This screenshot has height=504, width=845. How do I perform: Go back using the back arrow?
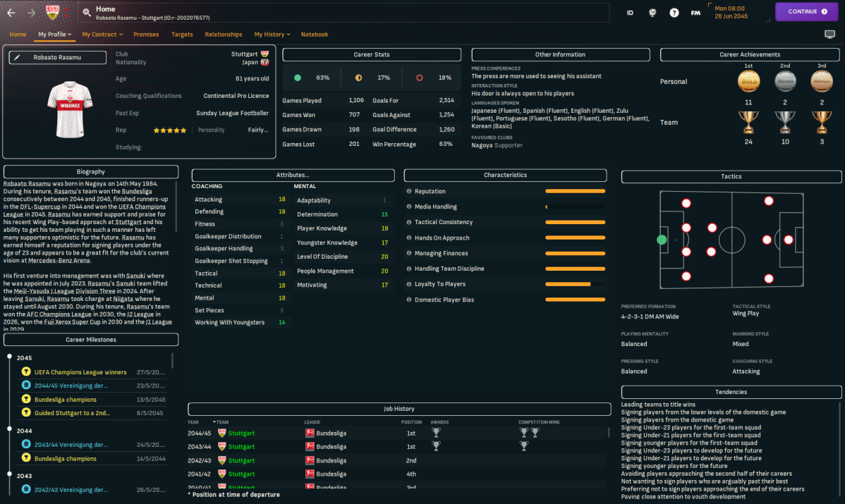point(11,12)
